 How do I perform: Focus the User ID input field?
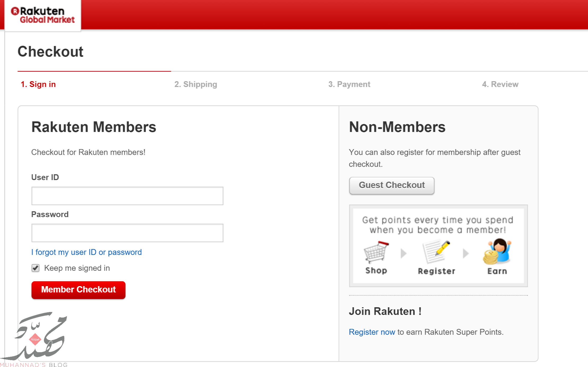click(x=127, y=196)
